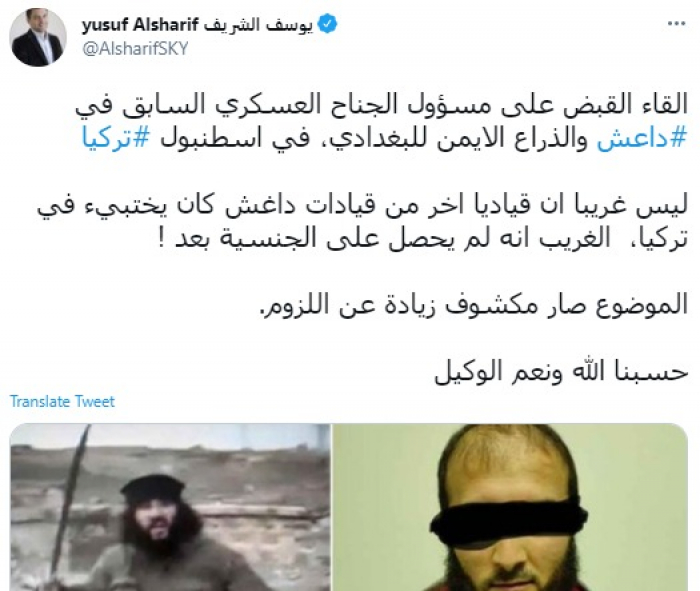Click the tweet paragraph mentioning الجنسية
Image resolution: width=700 pixels, height=591 pixels.
pyautogui.click(x=362, y=222)
